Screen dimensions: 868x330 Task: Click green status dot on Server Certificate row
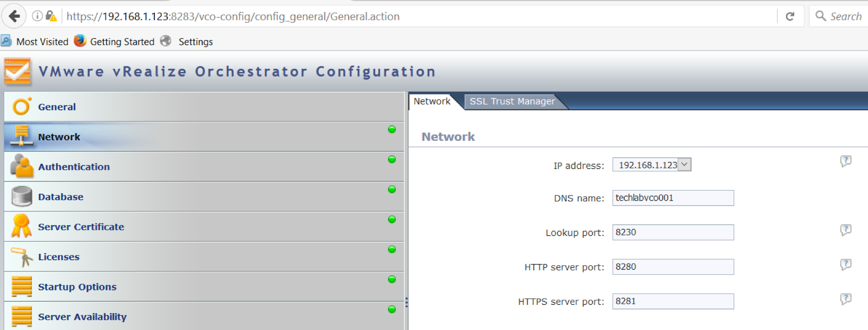(x=392, y=220)
